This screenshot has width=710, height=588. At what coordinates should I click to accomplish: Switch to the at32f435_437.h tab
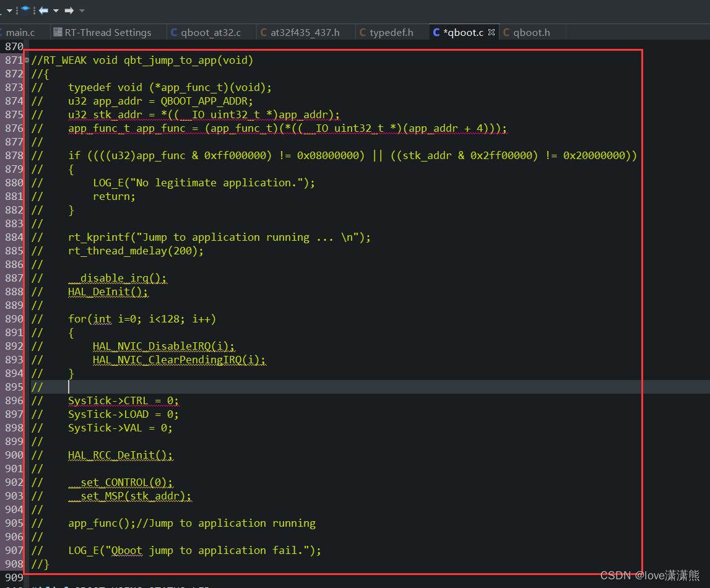pos(305,33)
